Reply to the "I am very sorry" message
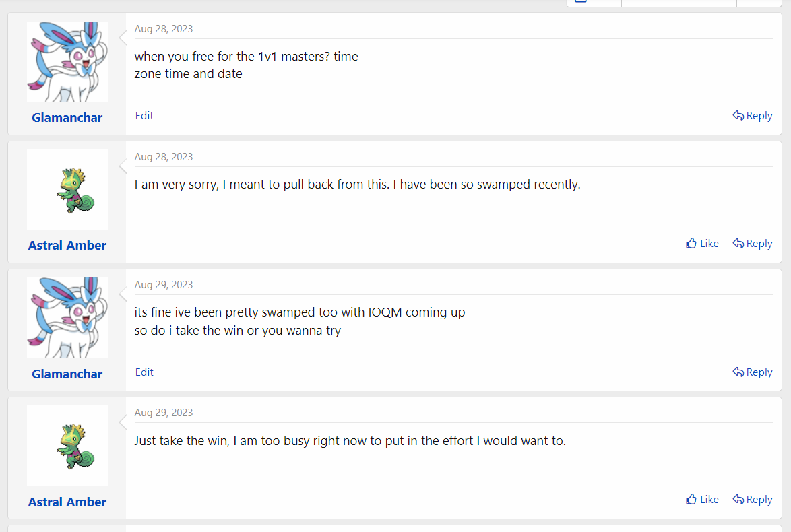This screenshot has width=791, height=532. [x=752, y=244]
